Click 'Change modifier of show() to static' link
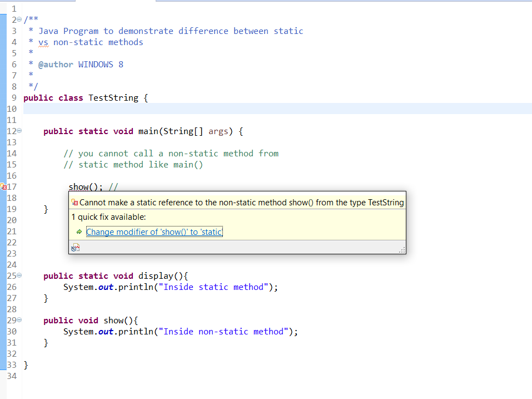The image size is (532, 399). [155, 232]
